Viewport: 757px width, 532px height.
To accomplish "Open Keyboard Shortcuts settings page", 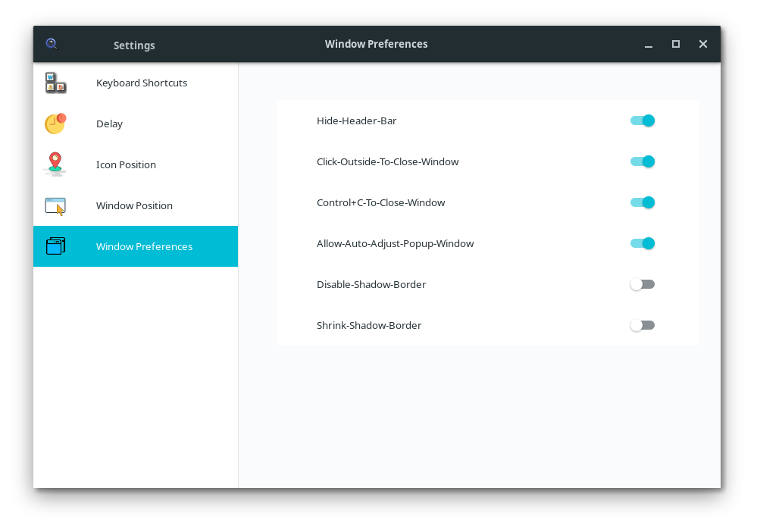I will point(136,83).
